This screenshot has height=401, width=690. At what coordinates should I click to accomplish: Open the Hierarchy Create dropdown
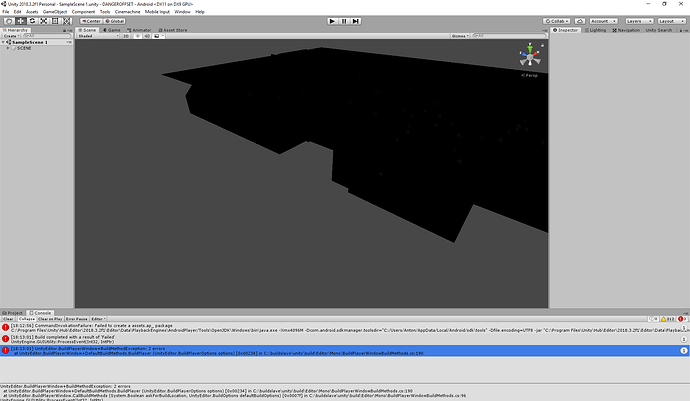pyautogui.click(x=11, y=36)
